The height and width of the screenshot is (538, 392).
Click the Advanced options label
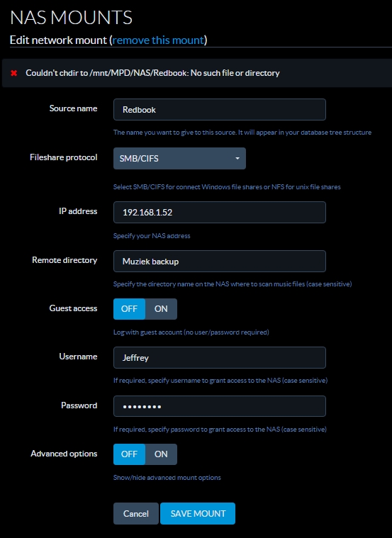[64, 454]
